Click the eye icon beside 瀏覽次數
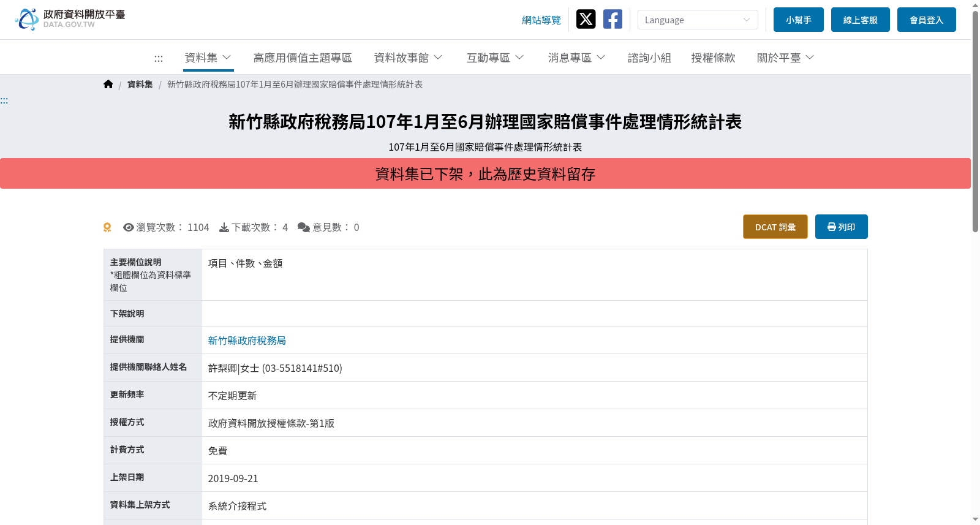Image resolution: width=980 pixels, height=525 pixels. (129, 227)
